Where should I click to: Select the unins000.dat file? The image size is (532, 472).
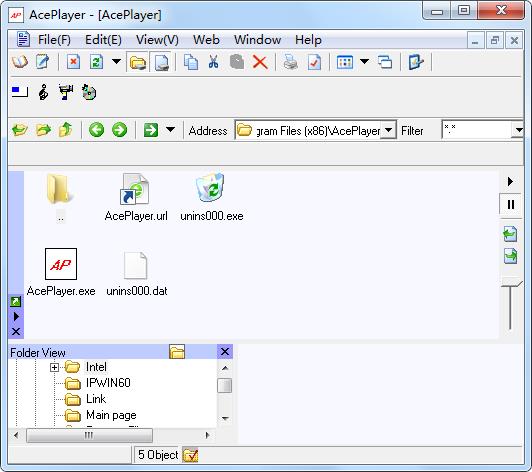tap(136, 272)
